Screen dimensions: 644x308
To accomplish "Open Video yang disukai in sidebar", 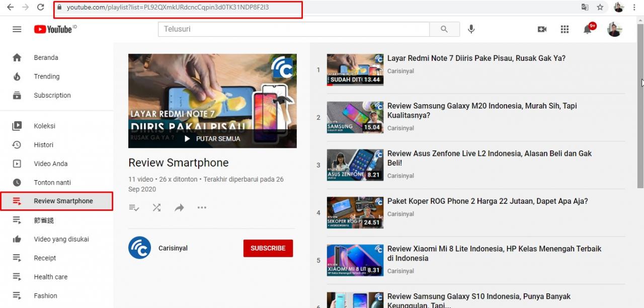I will [x=56, y=239].
